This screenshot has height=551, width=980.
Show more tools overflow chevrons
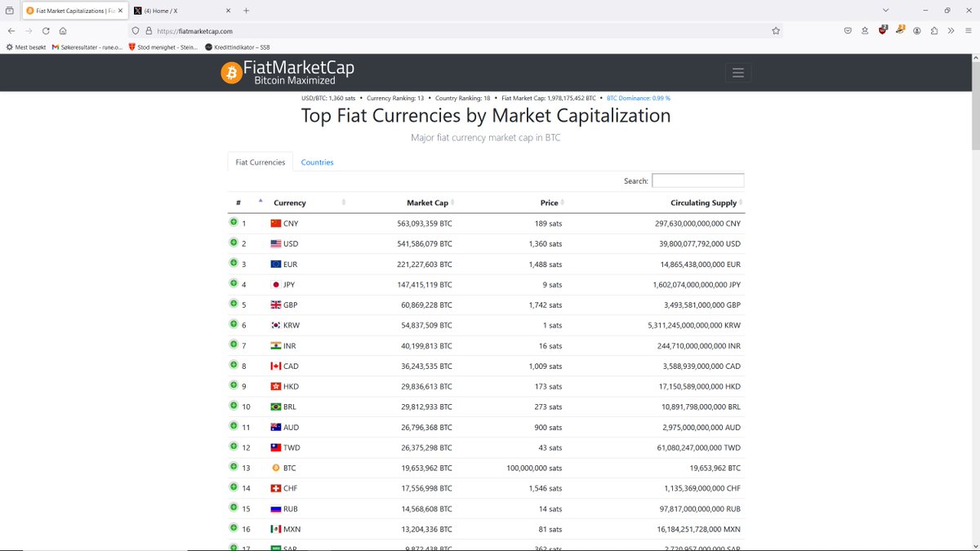click(951, 31)
